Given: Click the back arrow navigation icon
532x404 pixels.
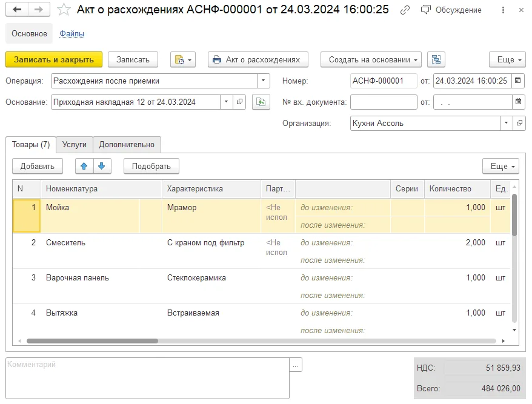Looking at the screenshot, I should [x=17, y=10].
